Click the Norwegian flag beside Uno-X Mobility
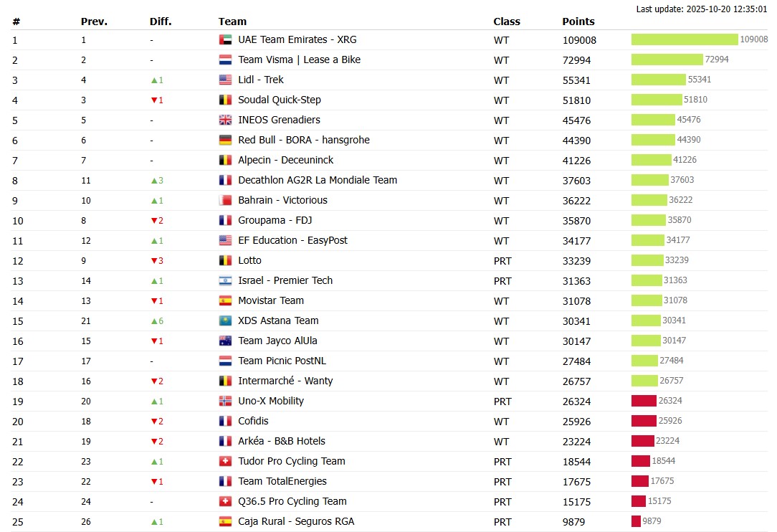Screen dimensions: 777x532 [x=227, y=402]
